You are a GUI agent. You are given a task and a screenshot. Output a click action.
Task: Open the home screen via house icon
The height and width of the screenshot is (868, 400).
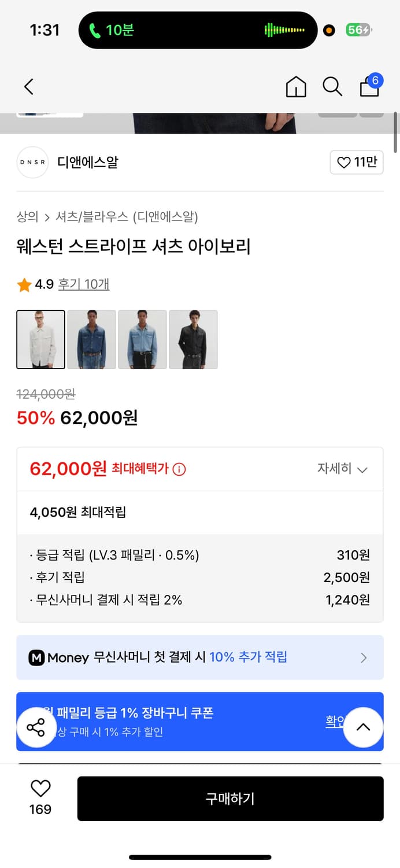(x=296, y=86)
